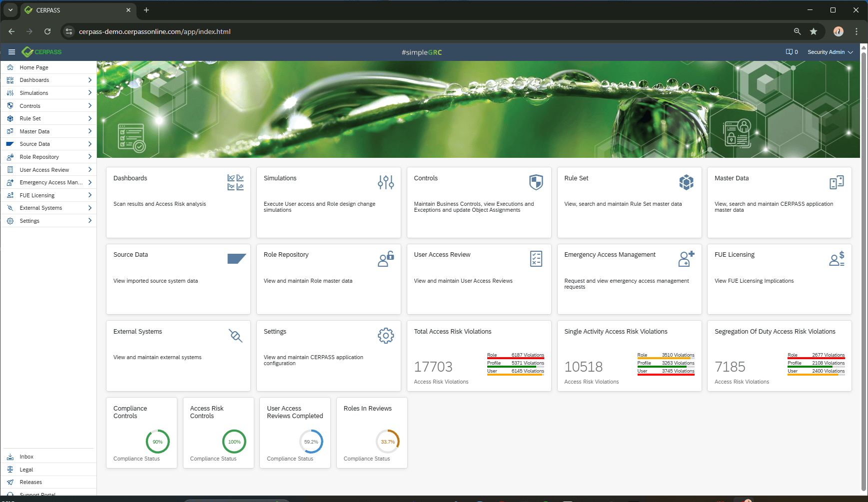The image size is (868, 502).
Task: Click 33.7% Roles In Reviews progress ring
Action: coord(388,442)
